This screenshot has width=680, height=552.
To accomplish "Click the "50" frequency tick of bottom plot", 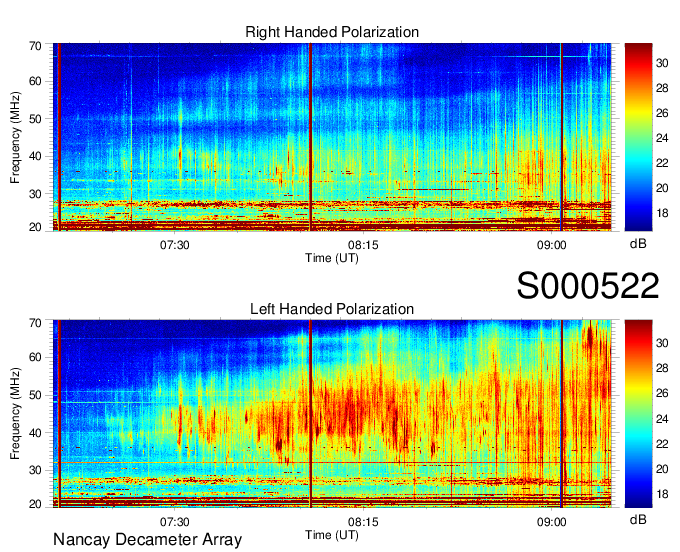I will [x=35, y=395].
